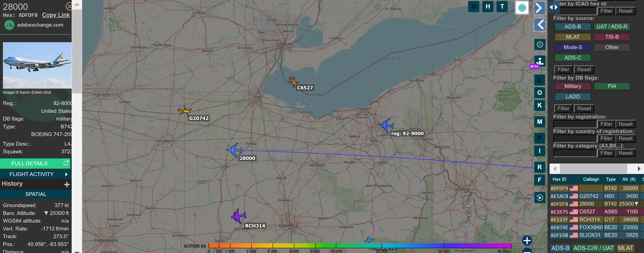Toggle the PIA DB flag filter
644x253 pixels.
pyautogui.click(x=612, y=86)
